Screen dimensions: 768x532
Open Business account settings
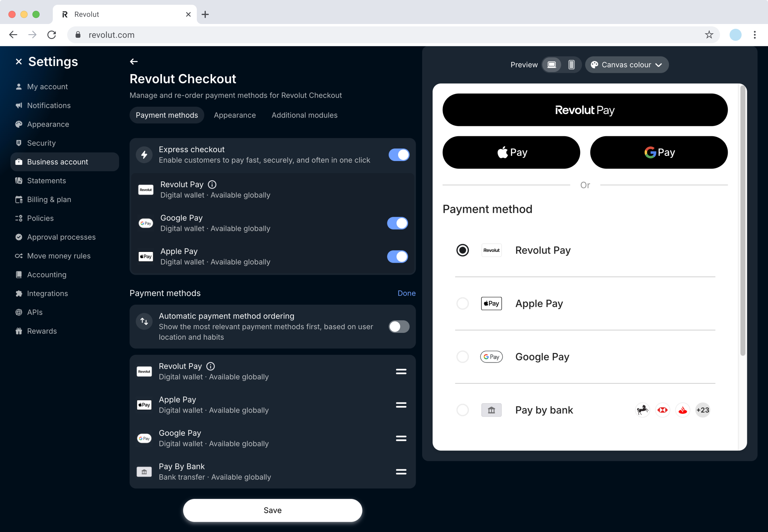click(x=65, y=162)
